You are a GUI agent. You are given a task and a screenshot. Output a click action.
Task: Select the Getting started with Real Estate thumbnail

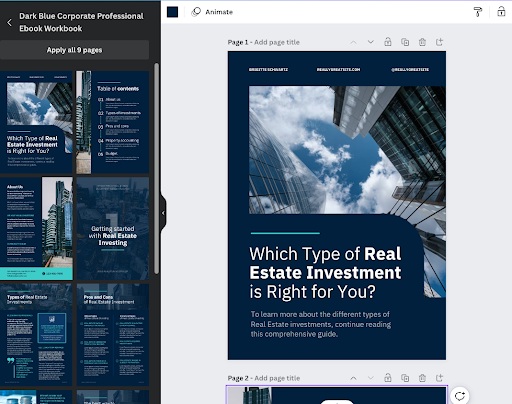(112, 228)
